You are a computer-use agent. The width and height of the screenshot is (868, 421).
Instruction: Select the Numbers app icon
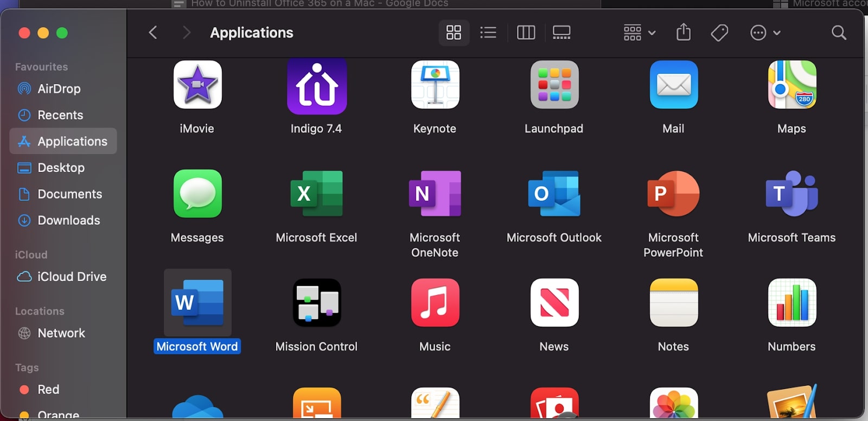[x=792, y=303]
